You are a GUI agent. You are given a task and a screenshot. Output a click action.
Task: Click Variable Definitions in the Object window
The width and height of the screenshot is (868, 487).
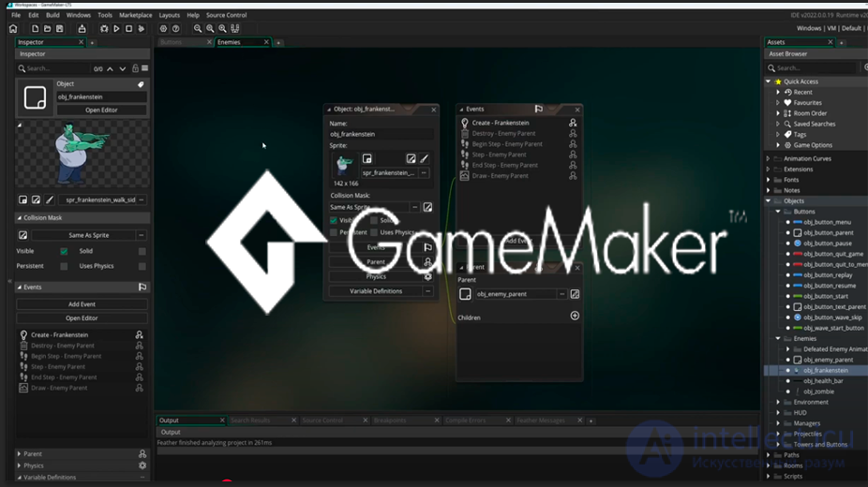point(376,291)
